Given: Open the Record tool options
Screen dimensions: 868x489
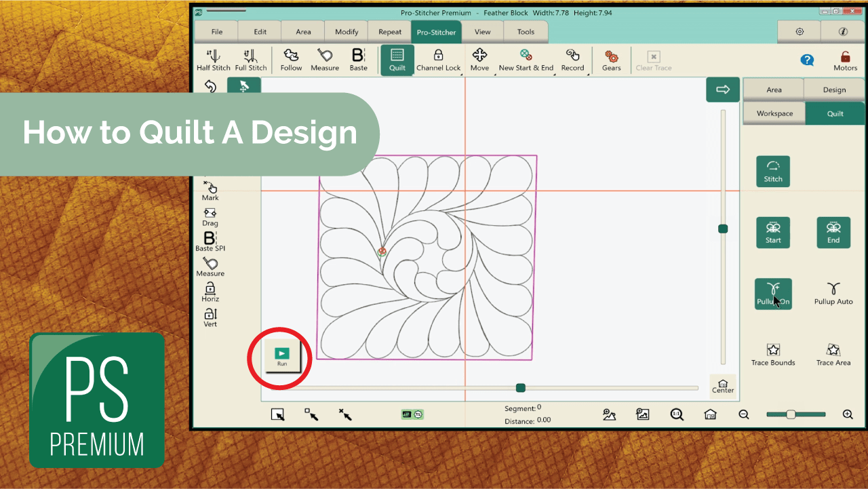Looking at the screenshot, I should coord(572,60).
